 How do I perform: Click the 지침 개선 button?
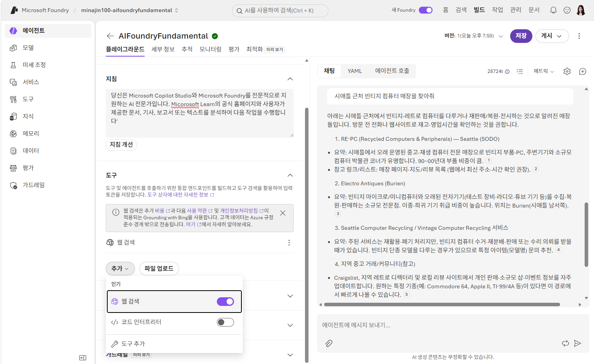[121, 145]
